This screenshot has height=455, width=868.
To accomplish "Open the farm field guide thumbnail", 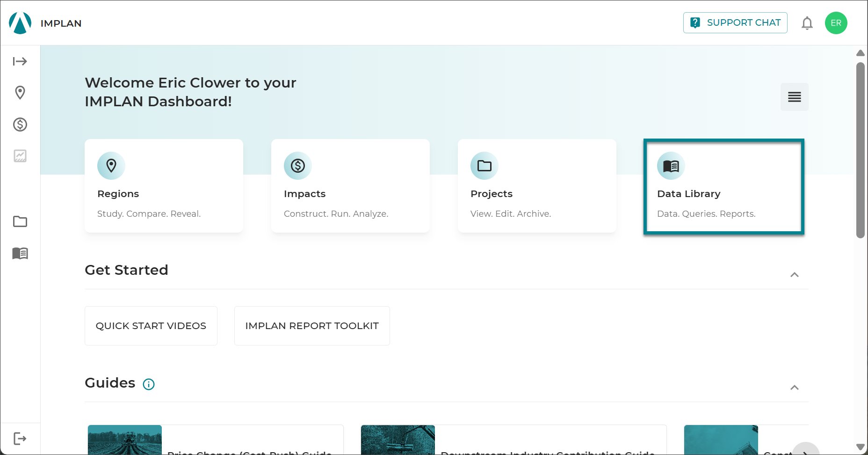I will [125, 440].
